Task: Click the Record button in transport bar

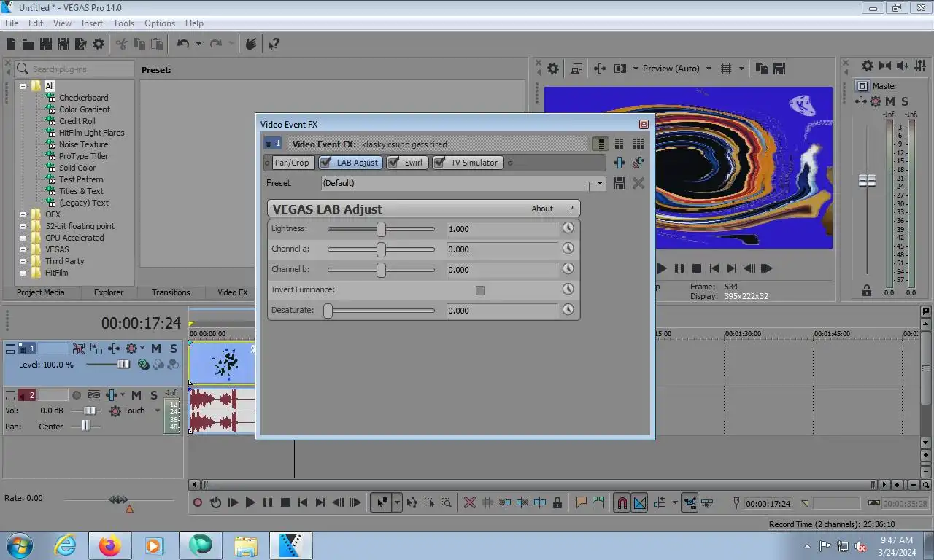Action: (198, 502)
